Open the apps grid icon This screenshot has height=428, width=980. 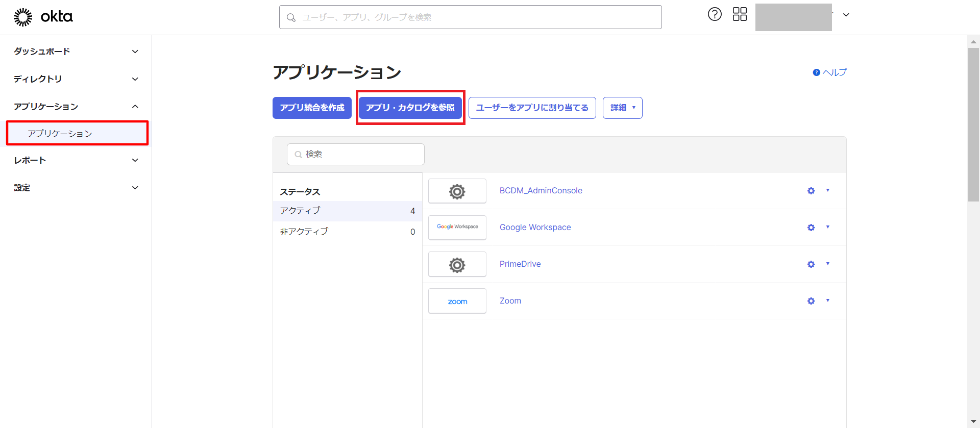point(740,14)
